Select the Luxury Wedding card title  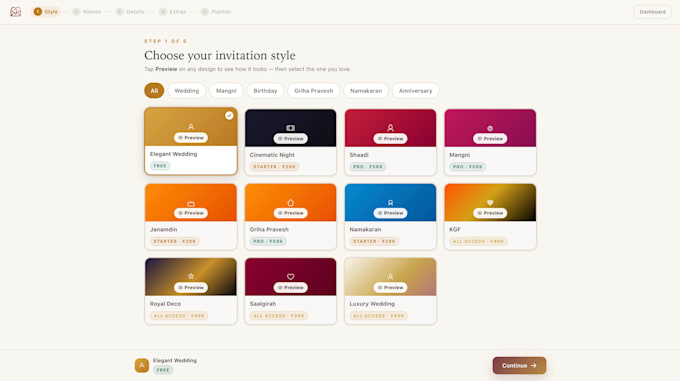pyautogui.click(x=372, y=304)
